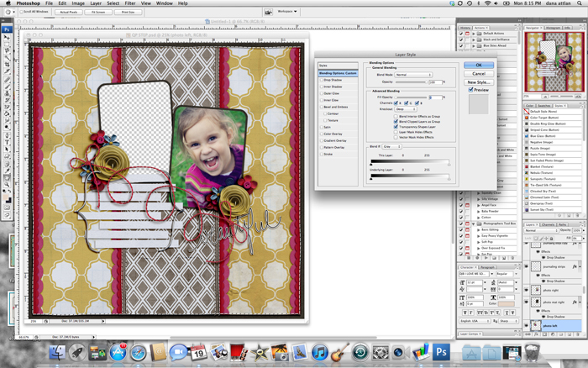The image size is (588, 368).
Task: Click add layer style fx icon
Action: coord(536,334)
